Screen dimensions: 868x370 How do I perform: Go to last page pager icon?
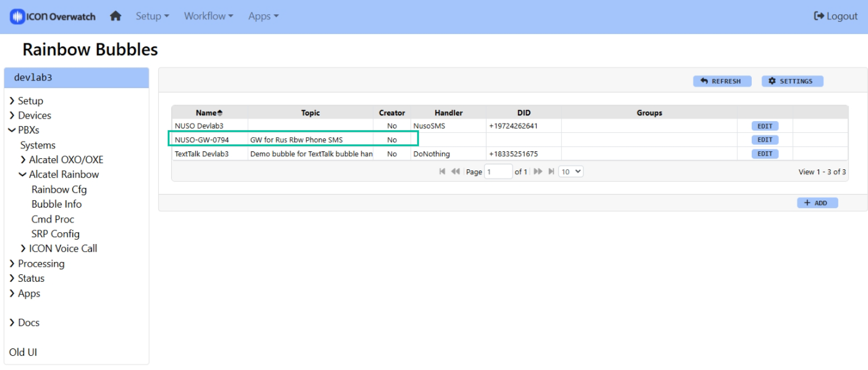click(551, 172)
